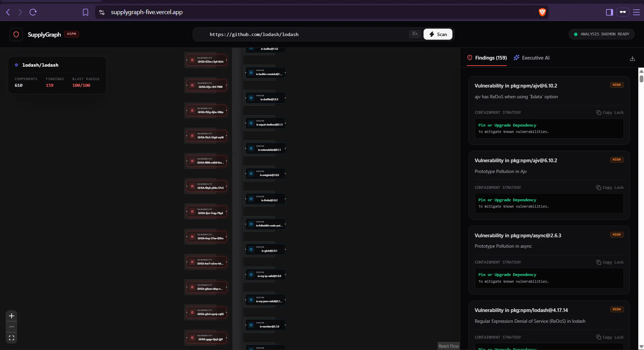Select the is-number@2.1.0 version node
Viewport: 644px width, 350px height.
coord(266,325)
